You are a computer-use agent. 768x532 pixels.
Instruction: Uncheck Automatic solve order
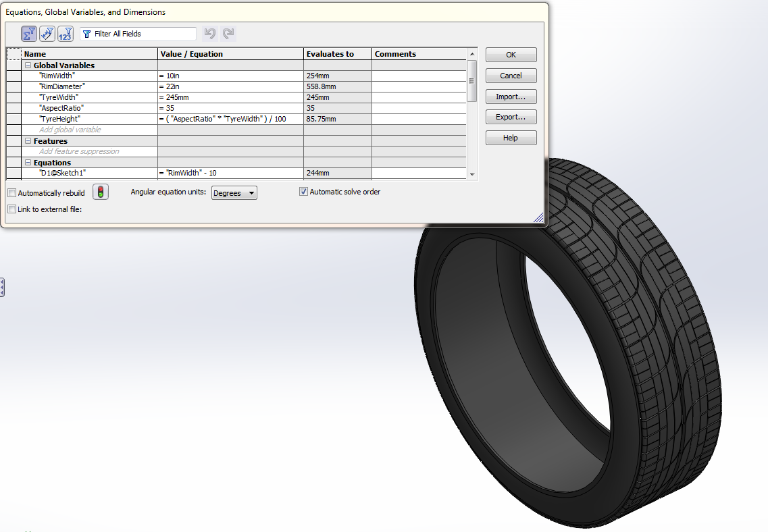coord(304,192)
